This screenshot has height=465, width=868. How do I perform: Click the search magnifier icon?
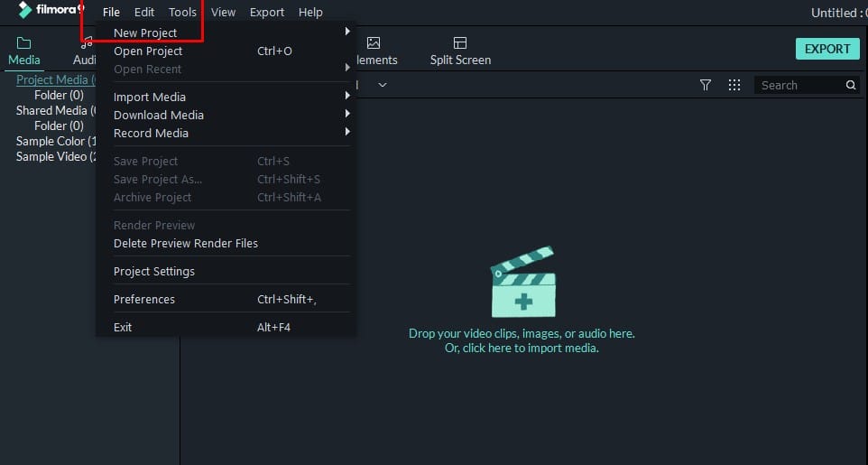click(x=850, y=85)
